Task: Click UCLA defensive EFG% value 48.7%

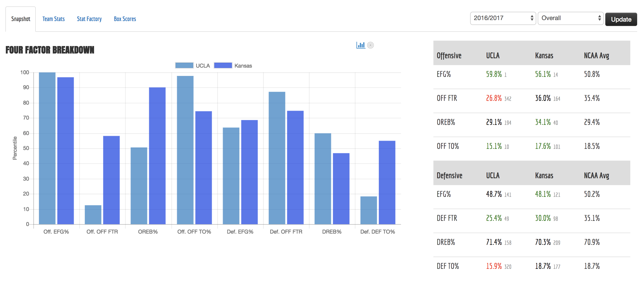Action: click(494, 194)
